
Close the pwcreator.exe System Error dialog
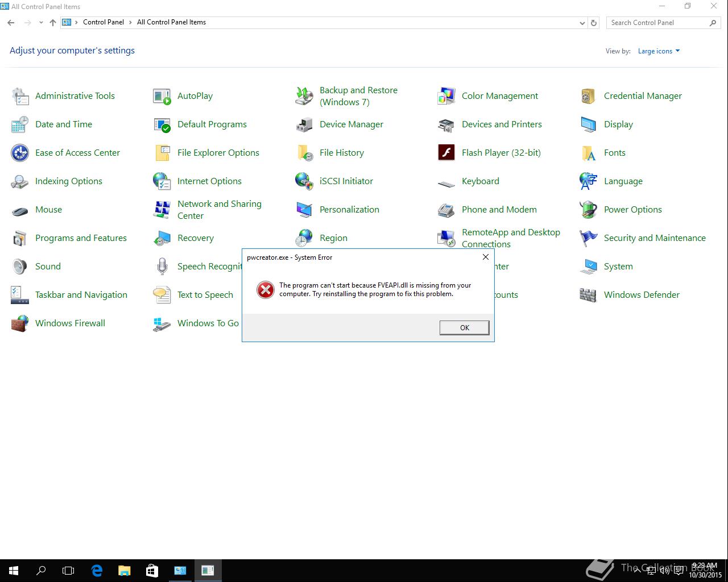[x=485, y=257]
